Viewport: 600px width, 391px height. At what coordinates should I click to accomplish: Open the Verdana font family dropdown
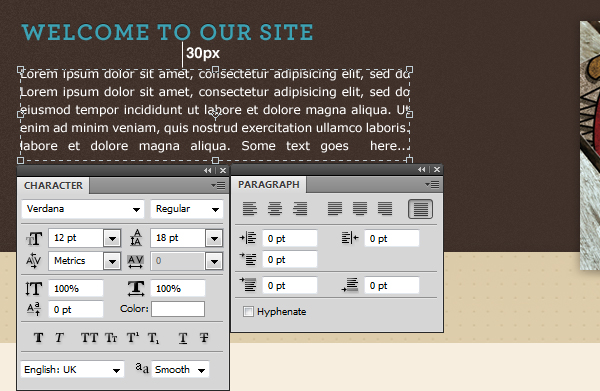(83, 209)
